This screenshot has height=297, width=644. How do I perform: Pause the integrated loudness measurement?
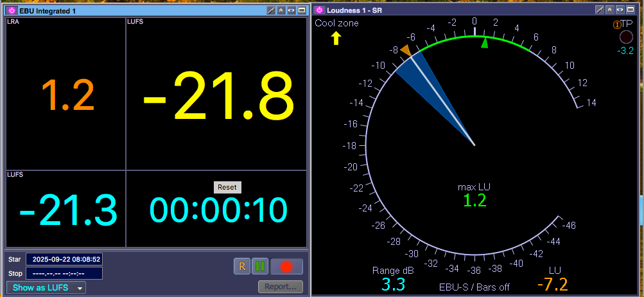[260, 266]
